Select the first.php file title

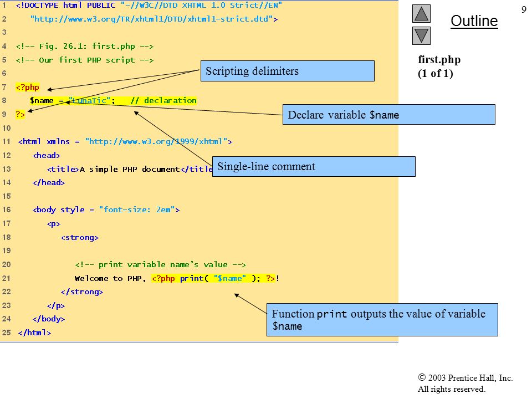coord(439,60)
